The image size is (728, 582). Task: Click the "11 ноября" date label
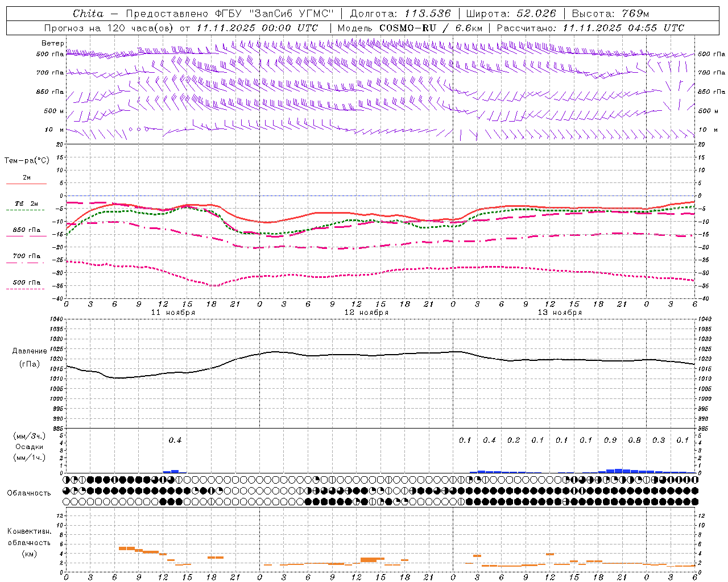(x=173, y=313)
